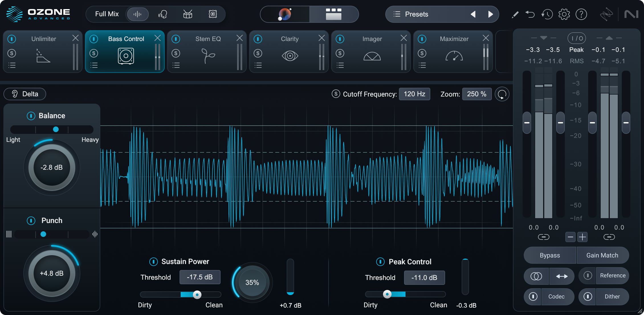Viewport: 644px width, 315px height.
Task: Select the vocal mode icon in the top bar
Action: click(x=163, y=14)
